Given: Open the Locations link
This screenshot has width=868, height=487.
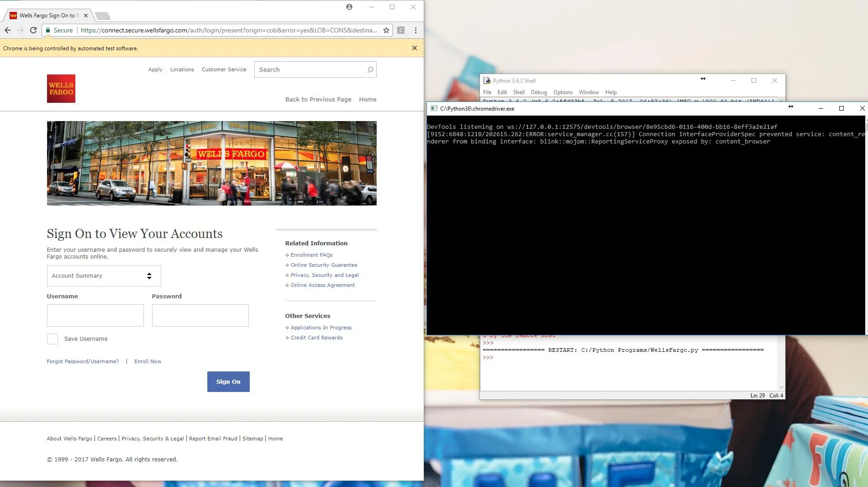Looking at the screenshot, I should pyautogui.click(x=182, y=69).
